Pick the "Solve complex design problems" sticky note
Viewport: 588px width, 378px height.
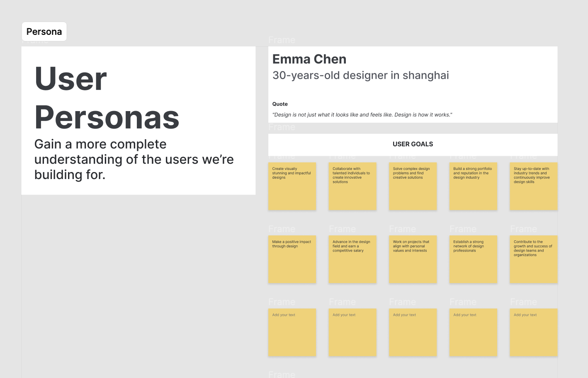tap(413, 186)
